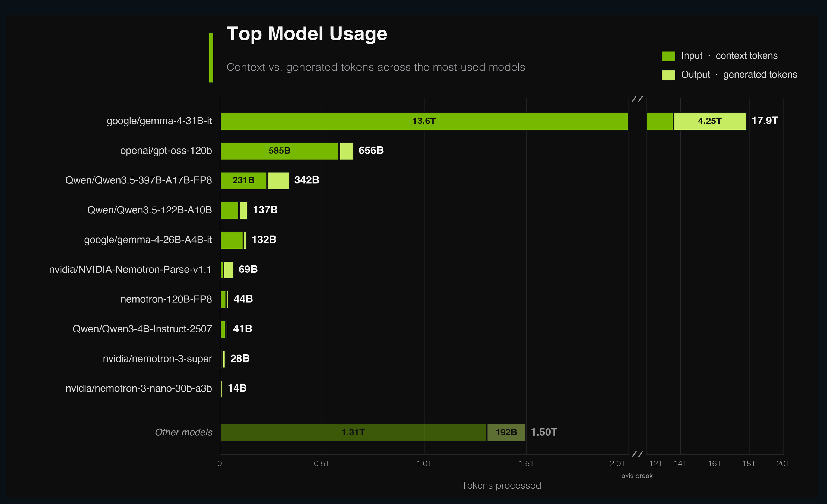Screen dimensions: 827x504
Task: Click the Qwen/Qwen3-4B-Instruct-2507 label
Action: (142, 329)
